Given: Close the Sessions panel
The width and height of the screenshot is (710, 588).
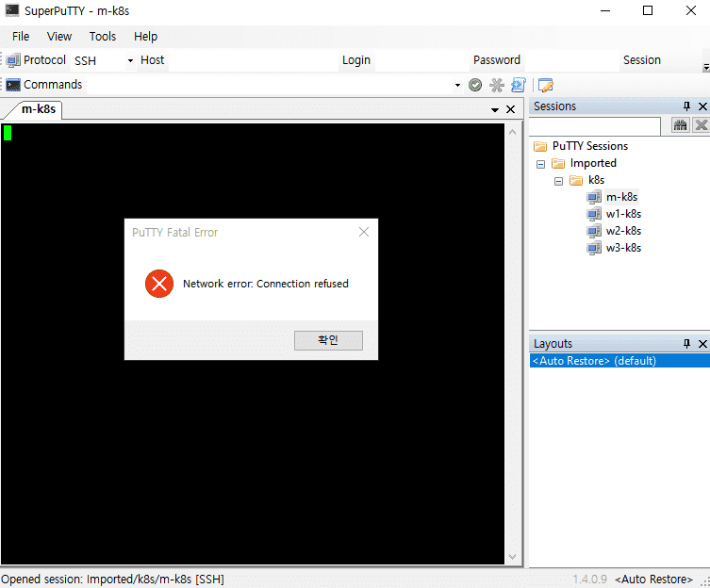Looking at the screenshot, I should (702, 106).
